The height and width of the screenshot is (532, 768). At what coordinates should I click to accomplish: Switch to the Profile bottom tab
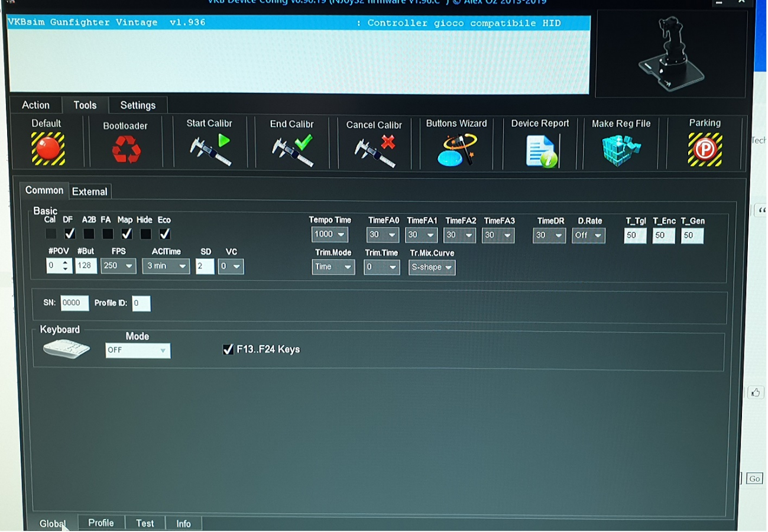point(101,523)
